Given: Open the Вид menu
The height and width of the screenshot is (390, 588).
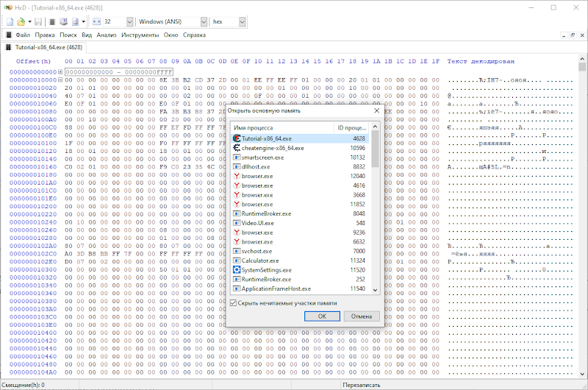Looking at the screenshot, I should click(x=87, y=35).
